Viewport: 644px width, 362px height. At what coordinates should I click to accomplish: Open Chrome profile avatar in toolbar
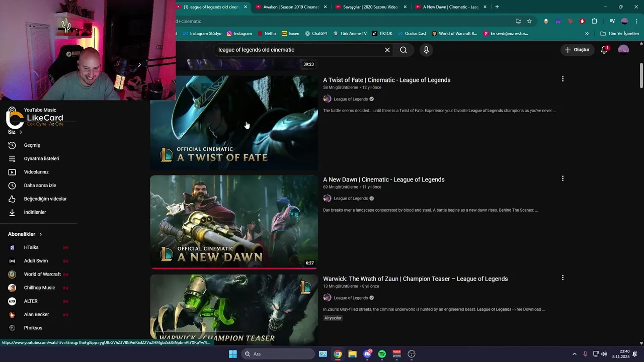tap(624, 21)
